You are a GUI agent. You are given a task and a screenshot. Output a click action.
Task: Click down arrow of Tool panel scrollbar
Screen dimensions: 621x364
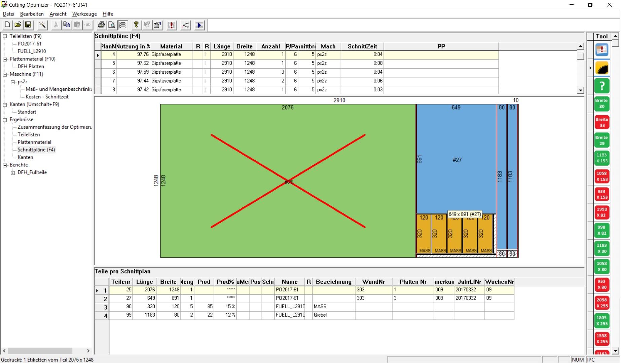pyautogui.click(x=616, y=351)
